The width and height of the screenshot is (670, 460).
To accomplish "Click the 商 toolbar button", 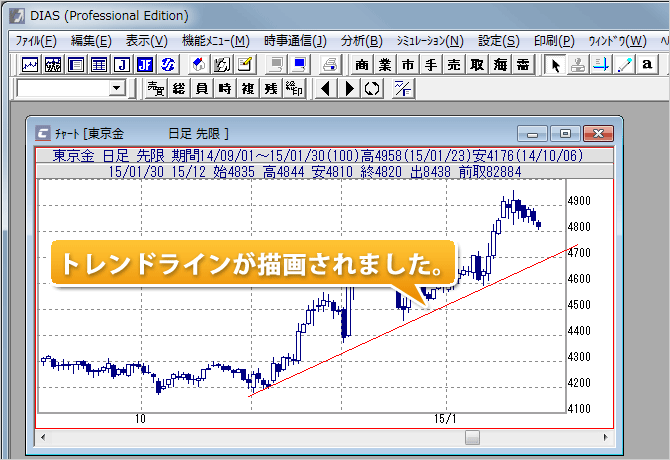I will pyautogui.click(x=362, y=65).
